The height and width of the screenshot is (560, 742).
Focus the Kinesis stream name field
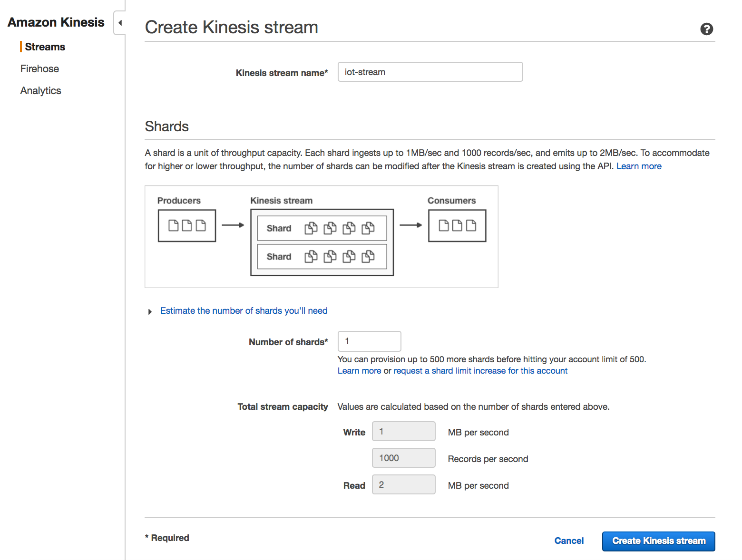430,72
